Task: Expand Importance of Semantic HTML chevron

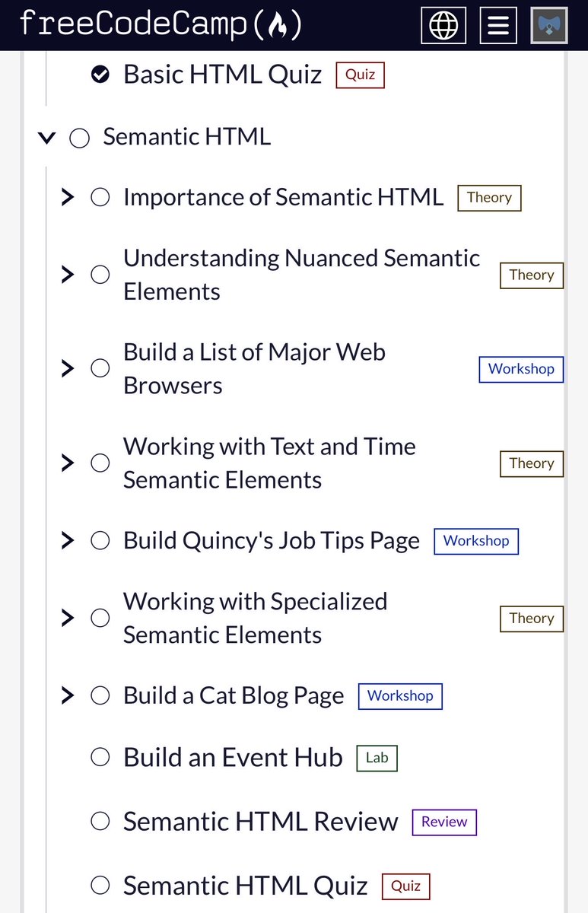Action: (x=68, y=198)
